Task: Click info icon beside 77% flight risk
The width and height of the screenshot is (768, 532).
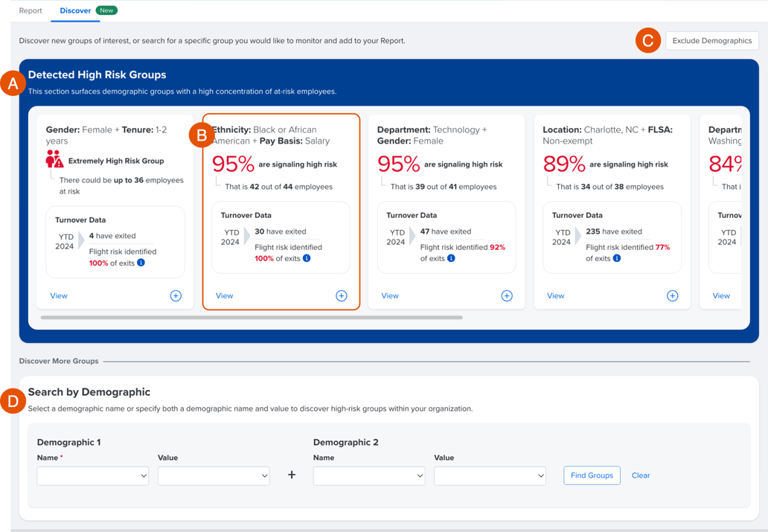Action: tap(616, 258)
